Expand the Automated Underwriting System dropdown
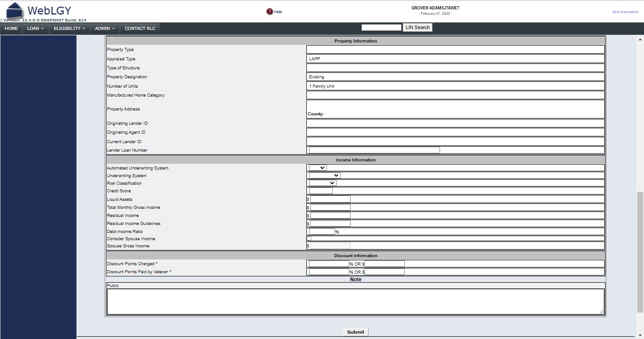644x339 pixels. pyautogui.click(x=318, y=168)
